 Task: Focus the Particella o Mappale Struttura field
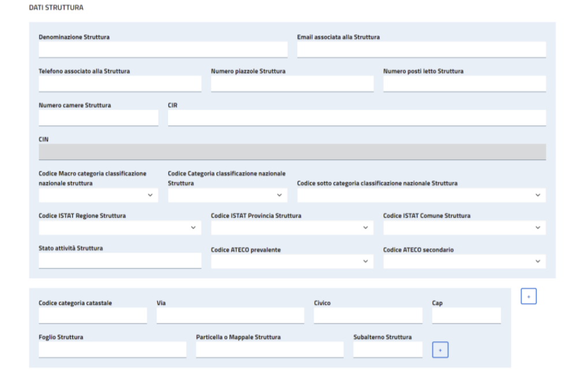coord(270,350)
